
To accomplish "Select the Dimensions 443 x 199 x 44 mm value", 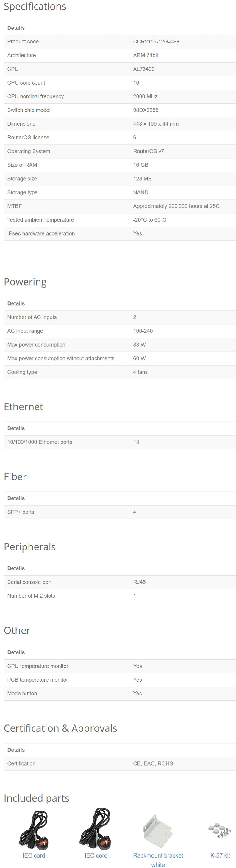I will [156, 124].
